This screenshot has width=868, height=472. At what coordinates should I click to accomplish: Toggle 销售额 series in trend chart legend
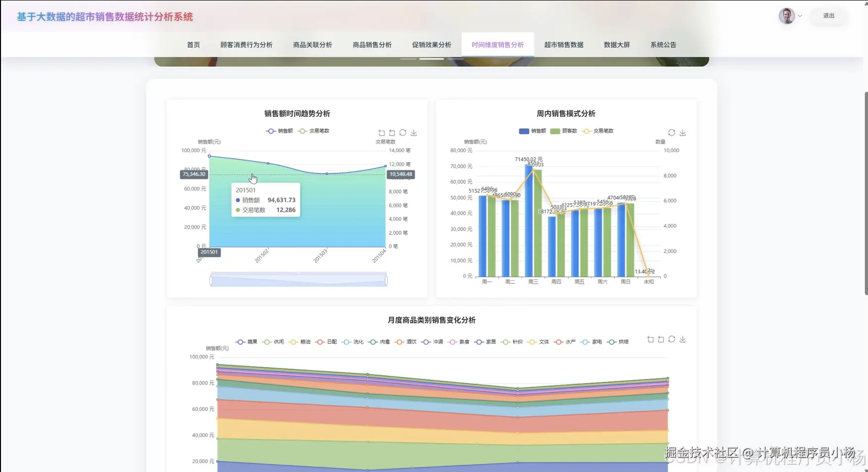click(279, 131)
